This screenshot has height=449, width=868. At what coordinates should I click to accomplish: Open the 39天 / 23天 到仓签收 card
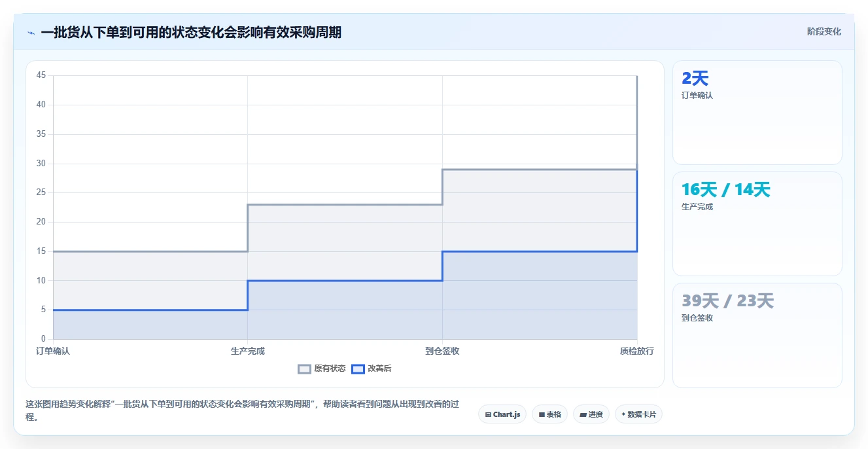(757, 335)
